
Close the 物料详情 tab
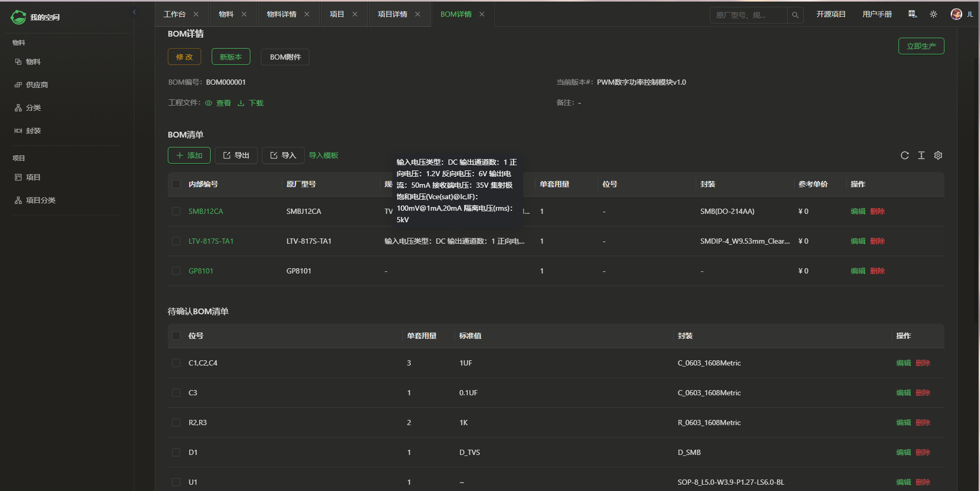coord(307,14)
